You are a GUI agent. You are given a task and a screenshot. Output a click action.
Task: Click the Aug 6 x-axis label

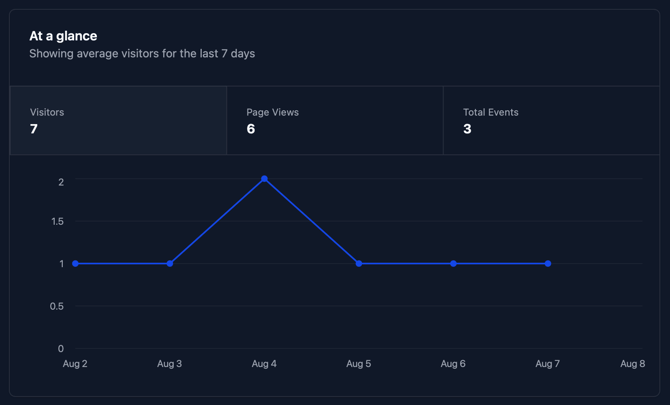tap(453, 364)
